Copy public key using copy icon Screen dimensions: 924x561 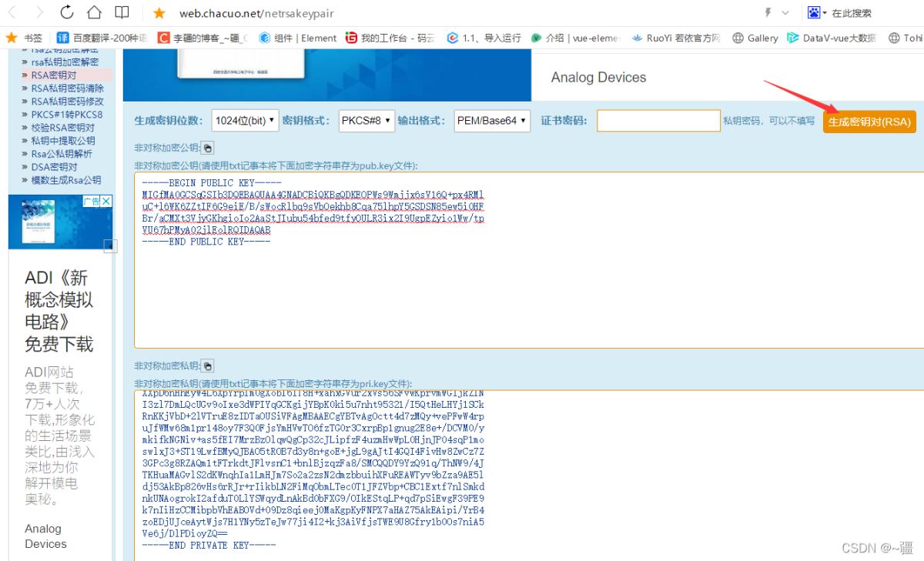pos(208,148)
